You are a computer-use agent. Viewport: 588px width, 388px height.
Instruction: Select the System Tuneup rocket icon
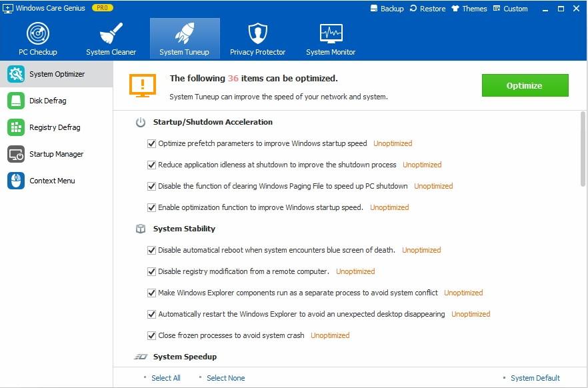coord(185,33)
